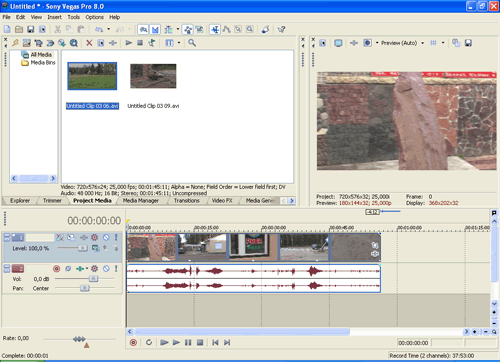This screenshot has height=362, width=500.
Task: Copy preview snapshot to clipboard icon
Action: pyautogui.click(x=456, y=43)
